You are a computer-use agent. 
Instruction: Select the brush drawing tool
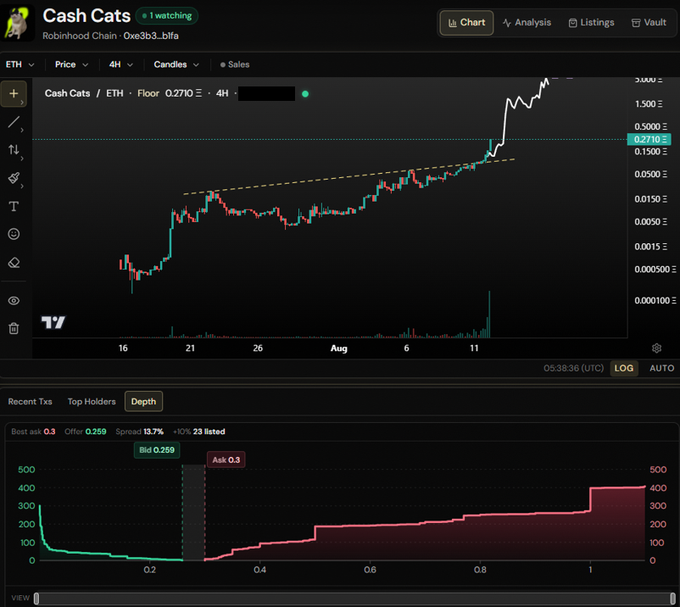tap(13, 178)
